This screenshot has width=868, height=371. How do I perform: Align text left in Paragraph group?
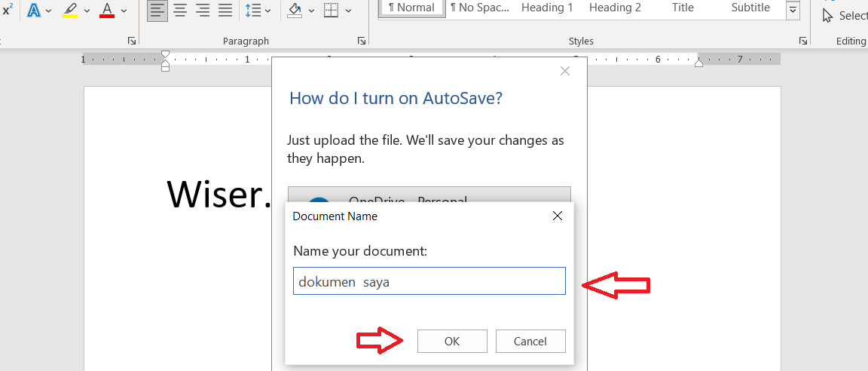click(x=157, y=11)
